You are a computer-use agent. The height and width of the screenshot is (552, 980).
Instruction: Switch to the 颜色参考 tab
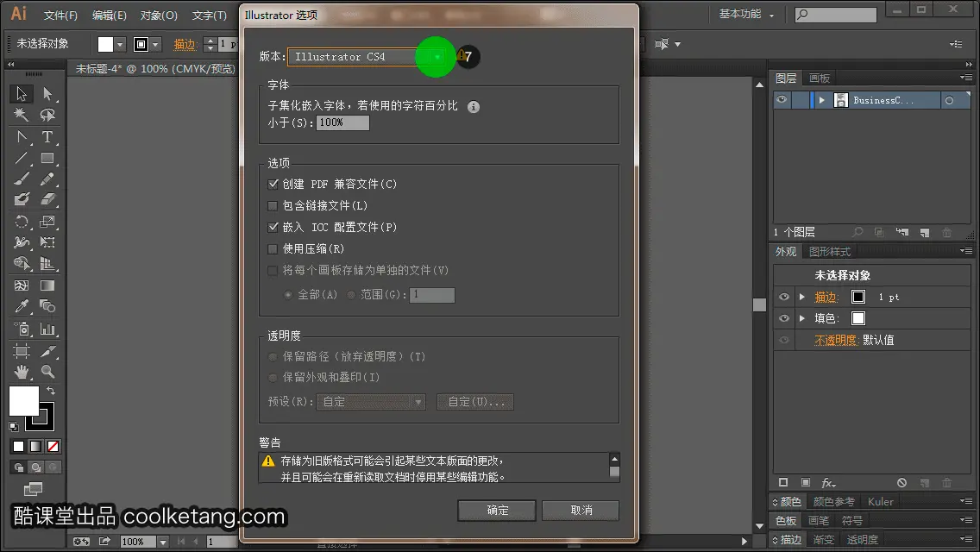pos(833,501)
